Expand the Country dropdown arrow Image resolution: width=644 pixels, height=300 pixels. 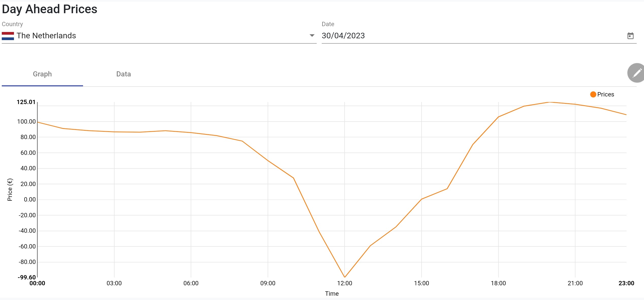point(312,36)
